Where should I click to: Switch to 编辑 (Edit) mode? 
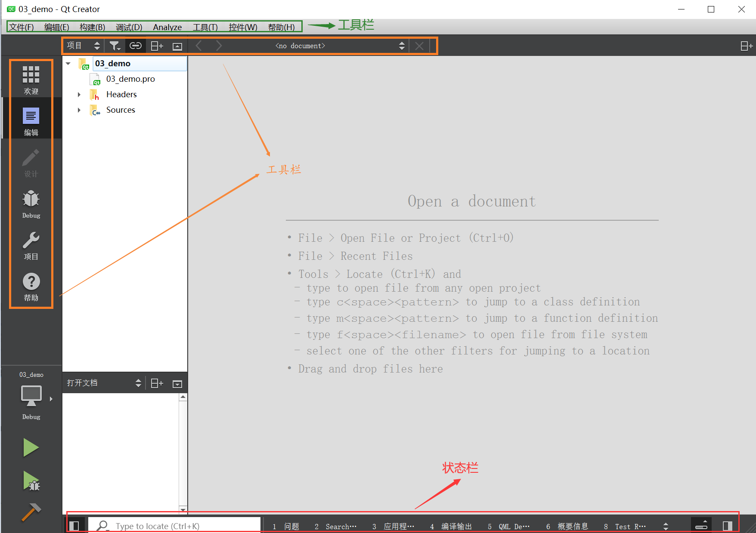(31, 121)
